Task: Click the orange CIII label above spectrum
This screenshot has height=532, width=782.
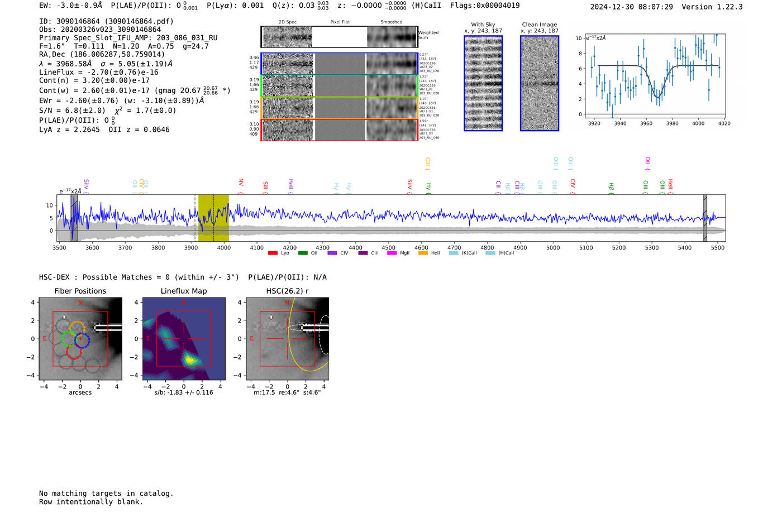Action: point(427,162)
